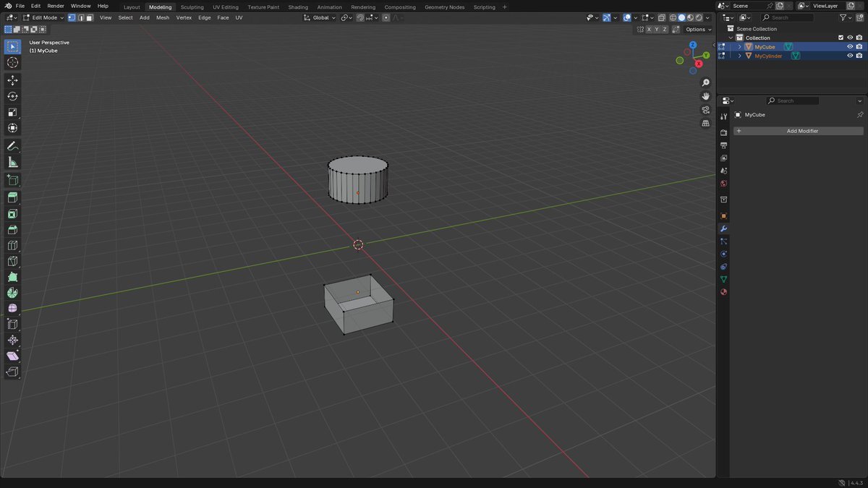
Task: Select the Move tool
Action: point(12,80)
